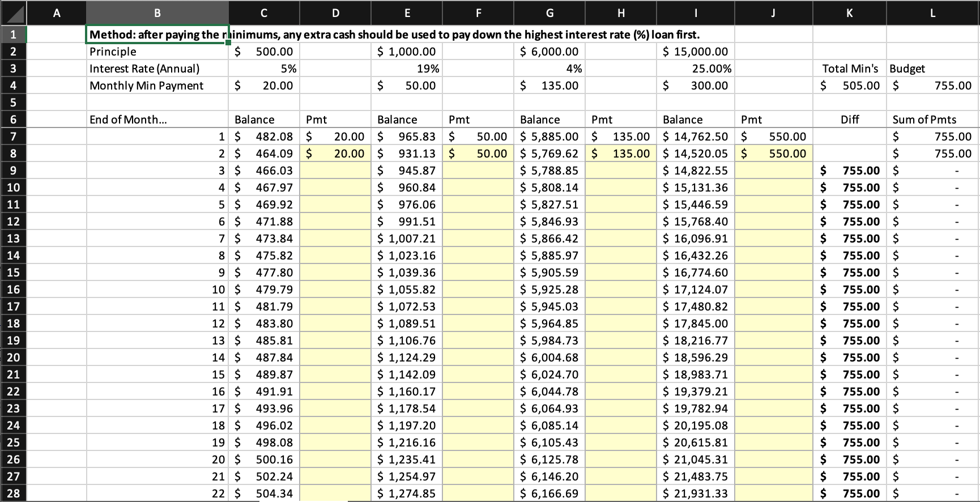Select column K by its header
This screenshot has width=980, height=502.
[x=850, y=13]
